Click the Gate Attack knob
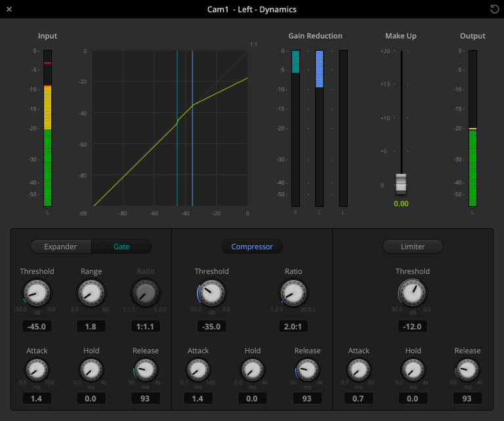This screenshot has height=421, width=504. 37,370
